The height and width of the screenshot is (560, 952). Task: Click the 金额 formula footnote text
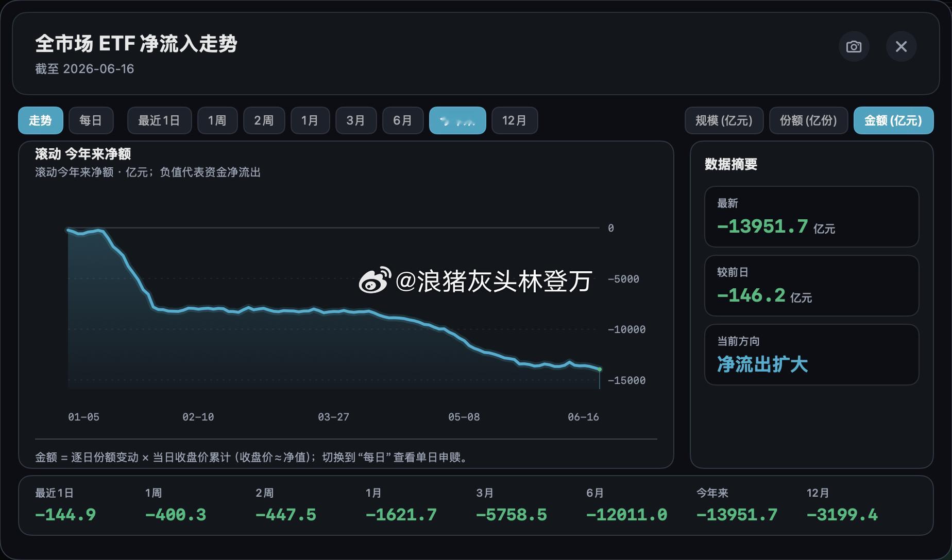pyautogui.click(x=253, y=457)
